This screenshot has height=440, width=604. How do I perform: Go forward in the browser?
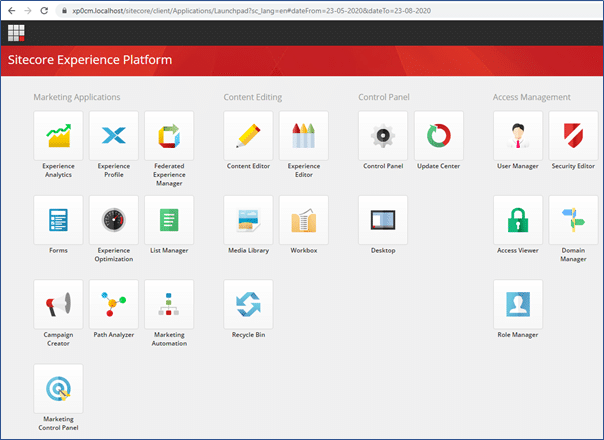coord(28,11)
